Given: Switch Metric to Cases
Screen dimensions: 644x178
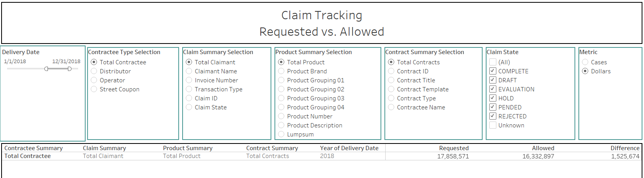Looking at the screenshot, I should pos(585,62).
